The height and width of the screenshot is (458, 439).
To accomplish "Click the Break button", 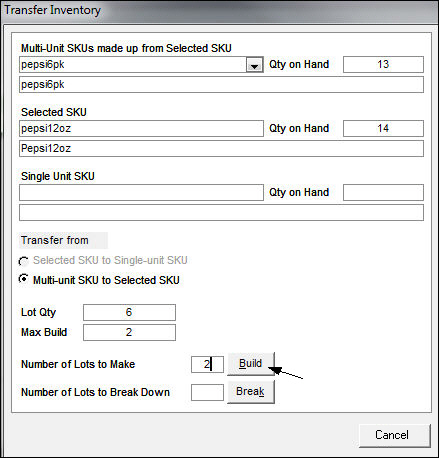I will 251,391.
